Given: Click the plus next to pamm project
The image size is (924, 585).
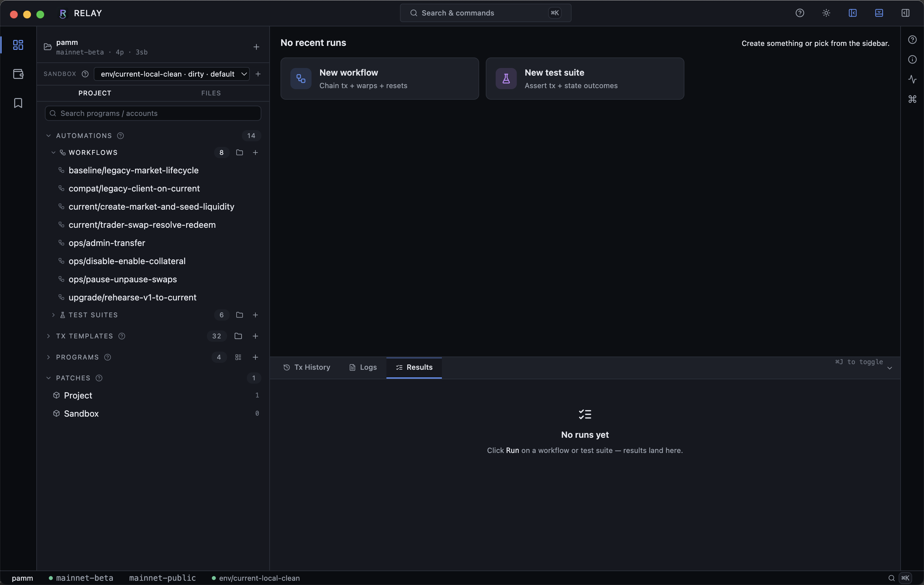Looking at the screenshot, I should coord(256,47).
